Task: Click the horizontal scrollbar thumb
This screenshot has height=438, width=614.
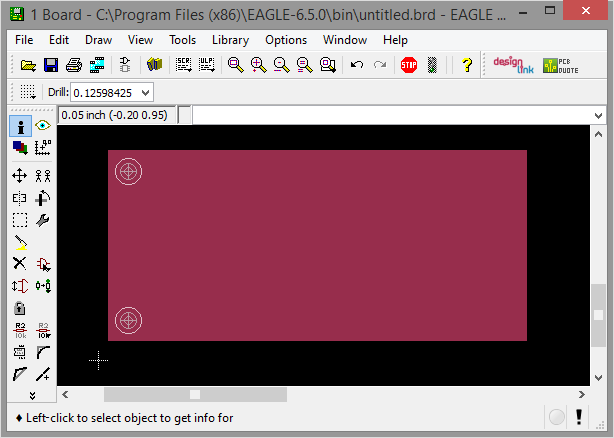Action: coord(195,394)
